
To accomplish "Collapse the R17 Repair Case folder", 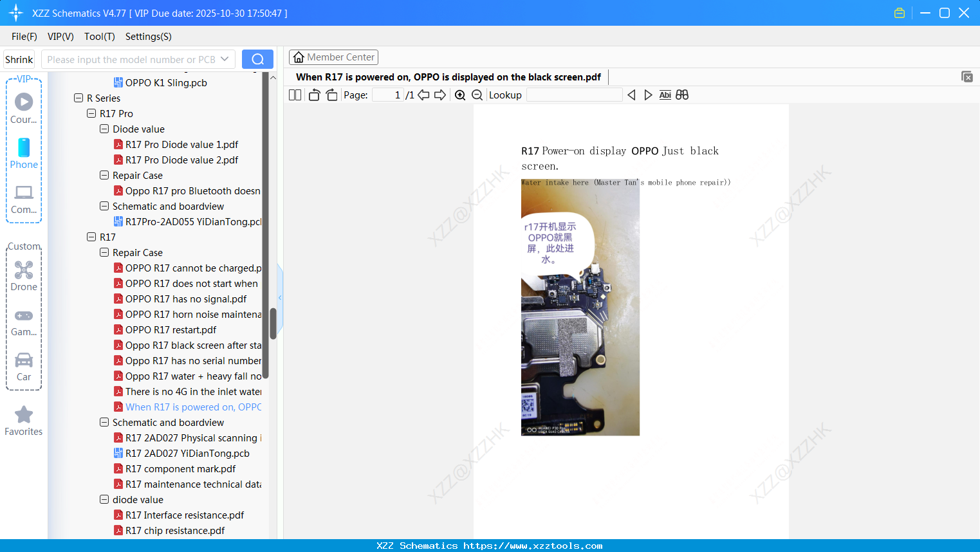I will pos(104,252).
